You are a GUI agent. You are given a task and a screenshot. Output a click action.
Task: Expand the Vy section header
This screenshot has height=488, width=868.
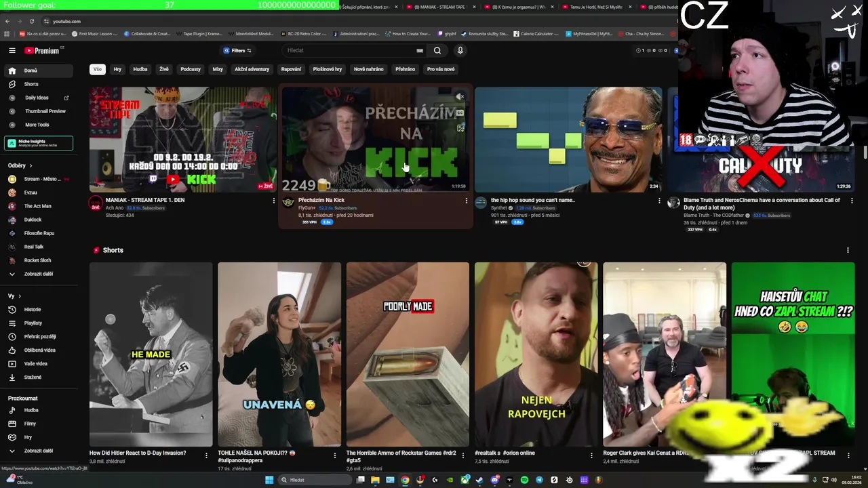click(14, 296)
